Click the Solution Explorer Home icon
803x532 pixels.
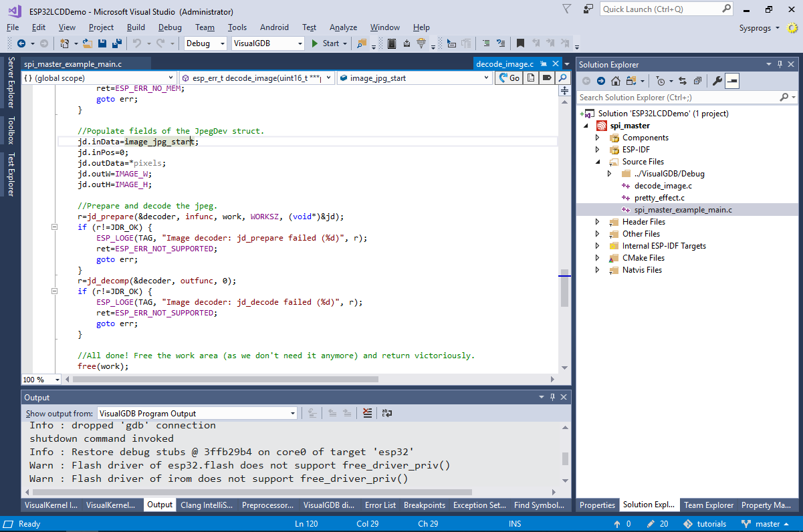click(616, 81)
